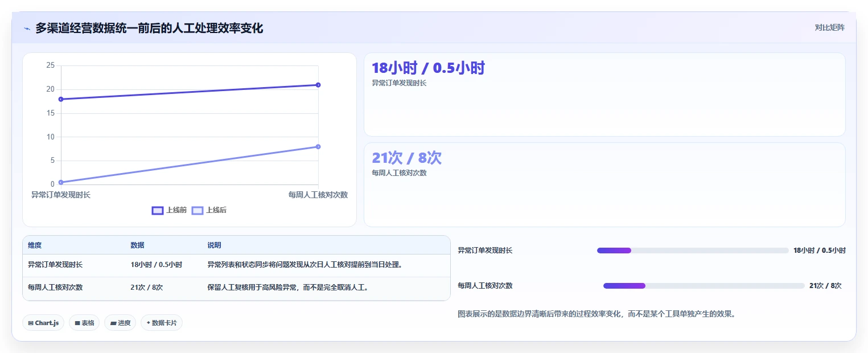Click the lightning icon beside the title

pyautogui.click(x=27, y=28)
